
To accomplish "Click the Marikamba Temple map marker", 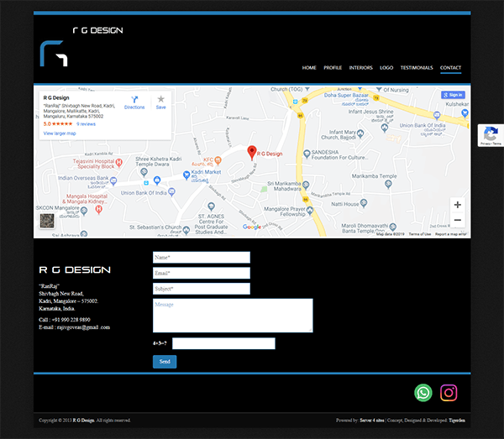I will tap(388, 184).
